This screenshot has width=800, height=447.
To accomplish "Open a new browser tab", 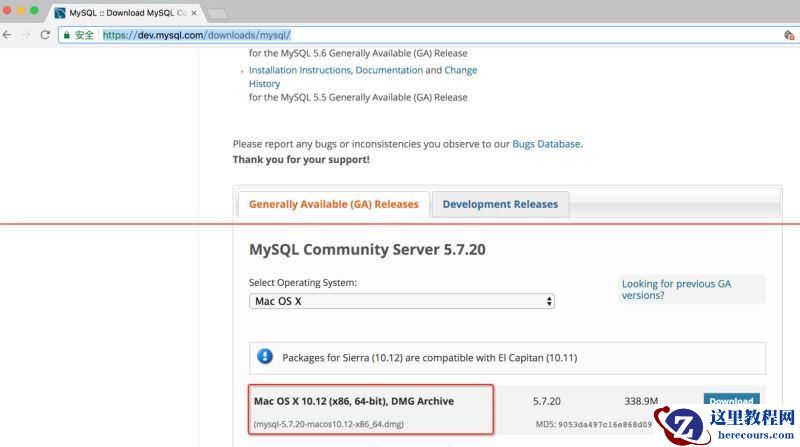I will coord(217,13).
